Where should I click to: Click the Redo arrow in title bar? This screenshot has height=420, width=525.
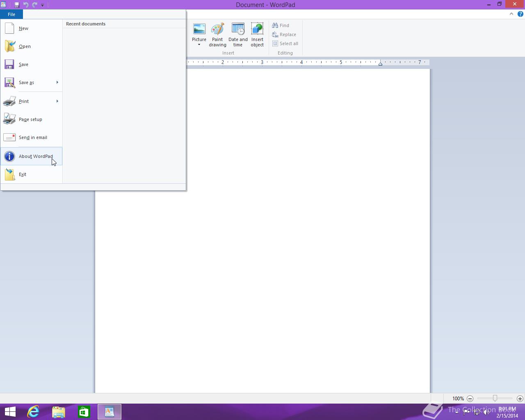[x=34, y=5]
